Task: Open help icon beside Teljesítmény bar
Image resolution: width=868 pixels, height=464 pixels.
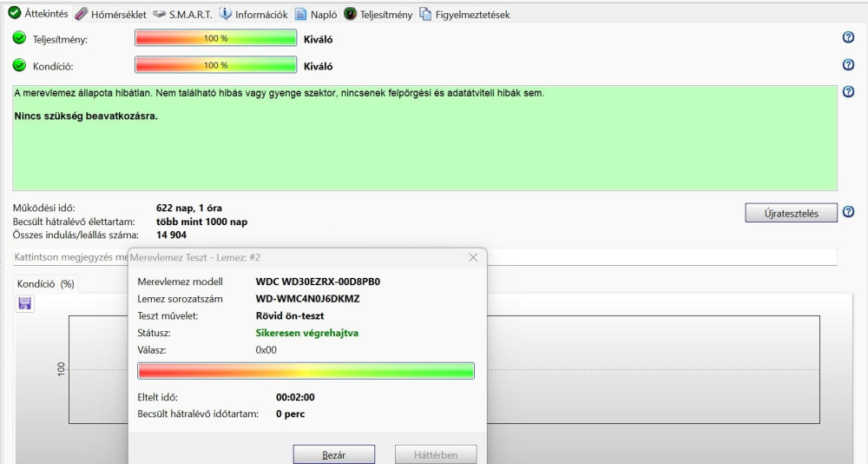Action: coord(848,37)
